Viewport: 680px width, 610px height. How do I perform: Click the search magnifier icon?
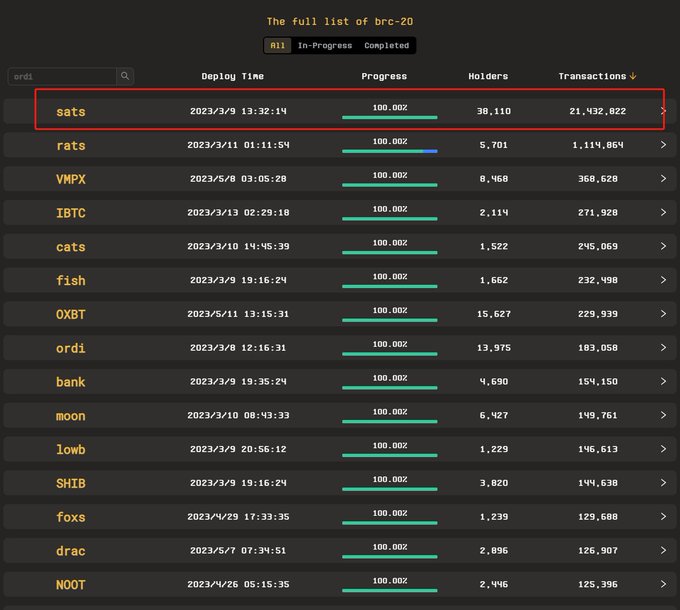click(x=125, y=76)
